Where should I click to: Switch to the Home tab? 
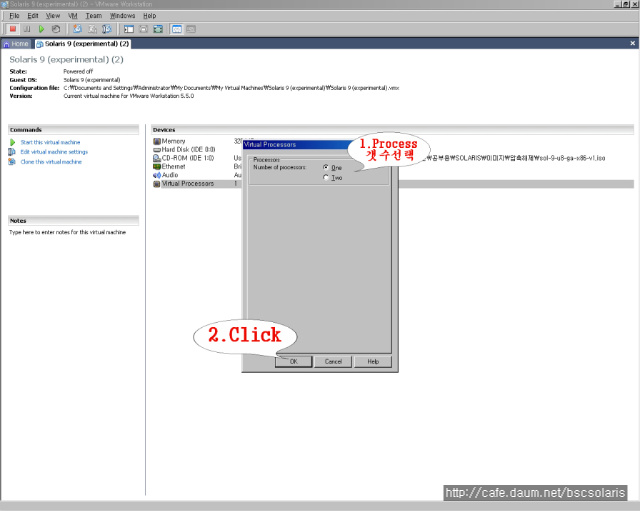tap(16, 44)
